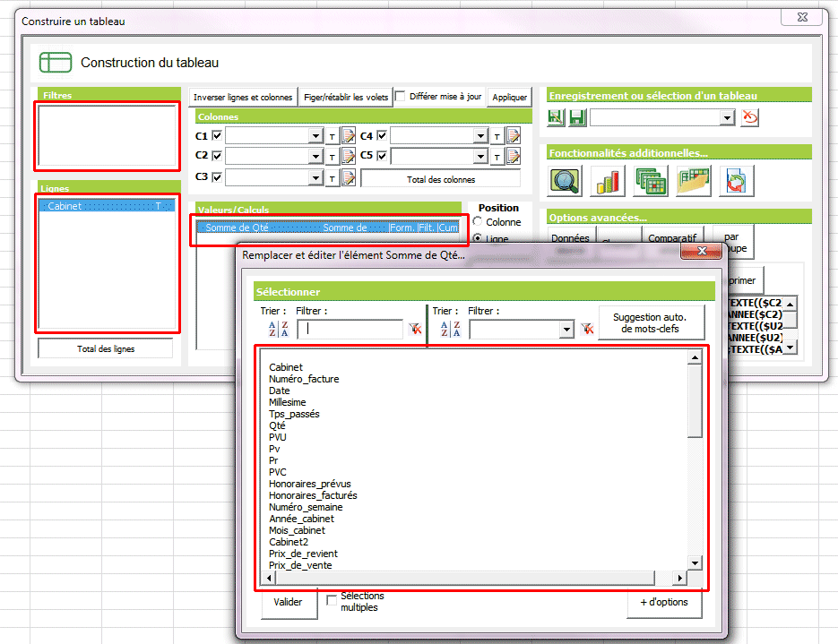This screenshot has width=838, height=644.
Task: Click Total des colonnes button
Action: pos(441,179)
